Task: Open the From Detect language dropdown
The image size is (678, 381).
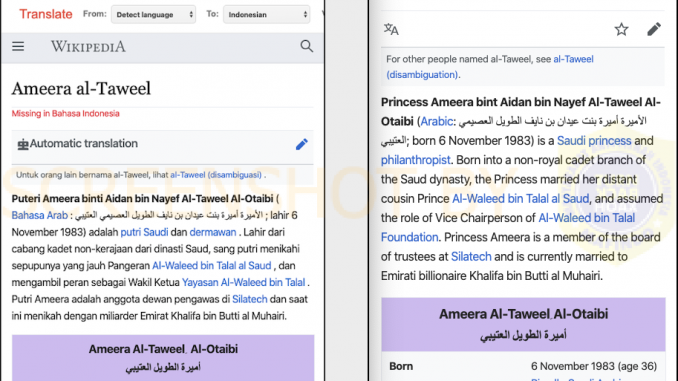Action: [x=153, y=14]
